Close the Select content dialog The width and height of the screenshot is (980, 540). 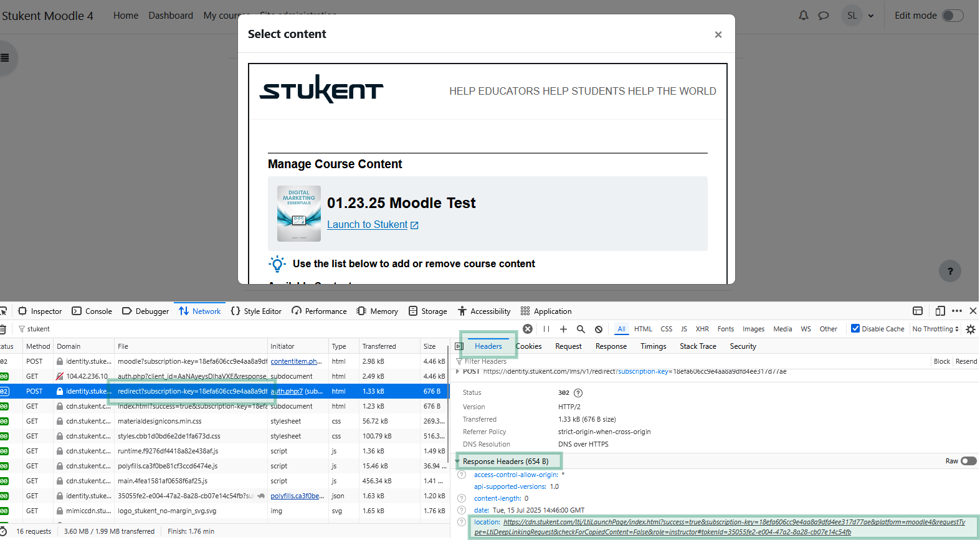(x=718, y=34)
